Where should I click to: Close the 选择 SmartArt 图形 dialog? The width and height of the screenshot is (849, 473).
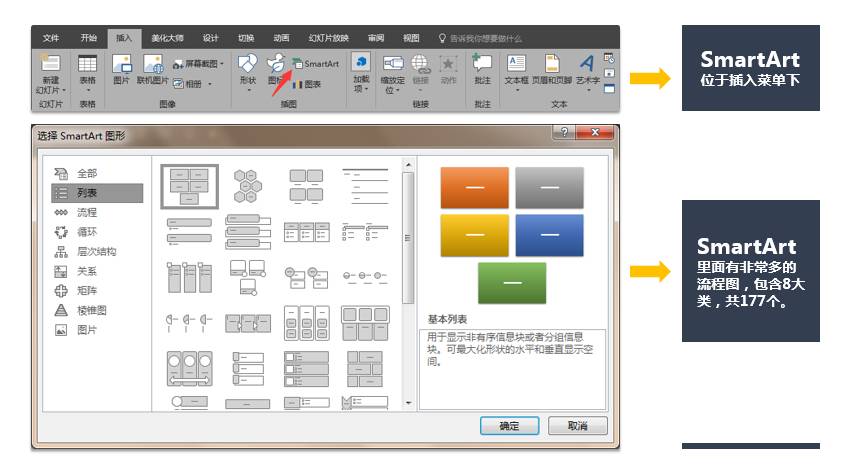(595, 132)
